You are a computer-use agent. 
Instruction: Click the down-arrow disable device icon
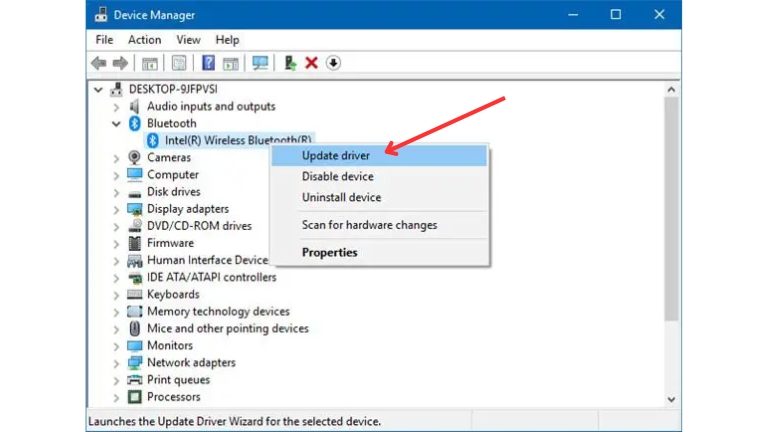pyautogui.click(x=333, y=63)
